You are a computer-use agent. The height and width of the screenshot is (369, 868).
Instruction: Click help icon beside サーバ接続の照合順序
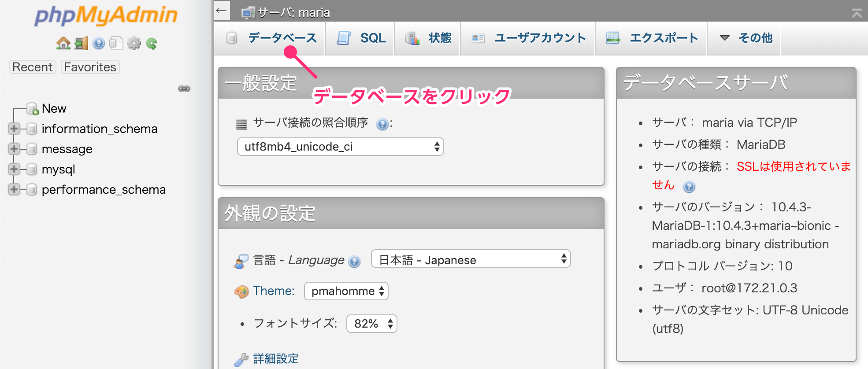[x=382, y=124]
